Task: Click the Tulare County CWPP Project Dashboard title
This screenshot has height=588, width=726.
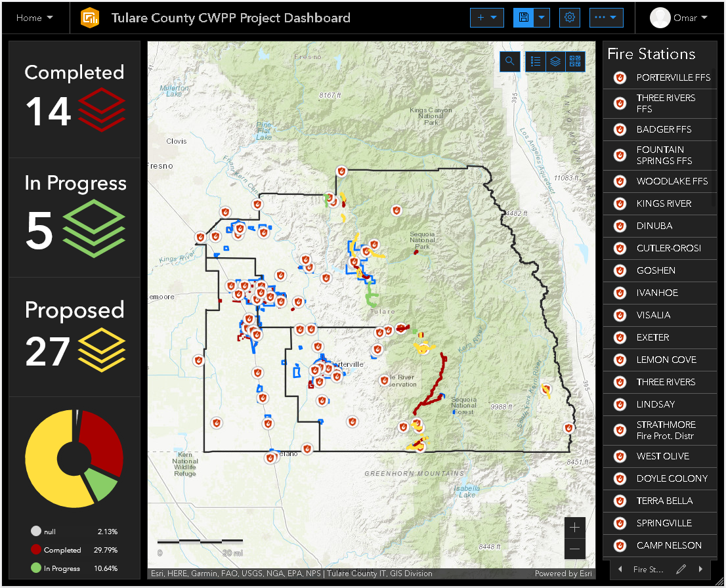Action: tap(230, 18)
